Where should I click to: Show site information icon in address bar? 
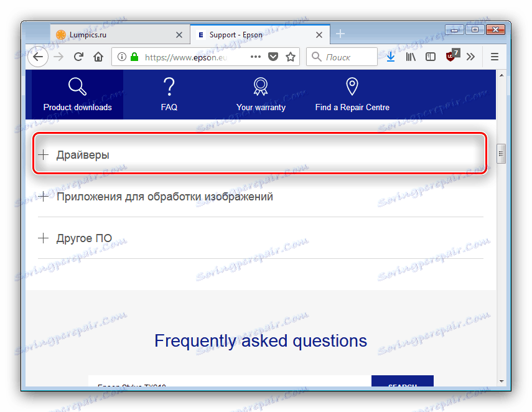point(122,57)
